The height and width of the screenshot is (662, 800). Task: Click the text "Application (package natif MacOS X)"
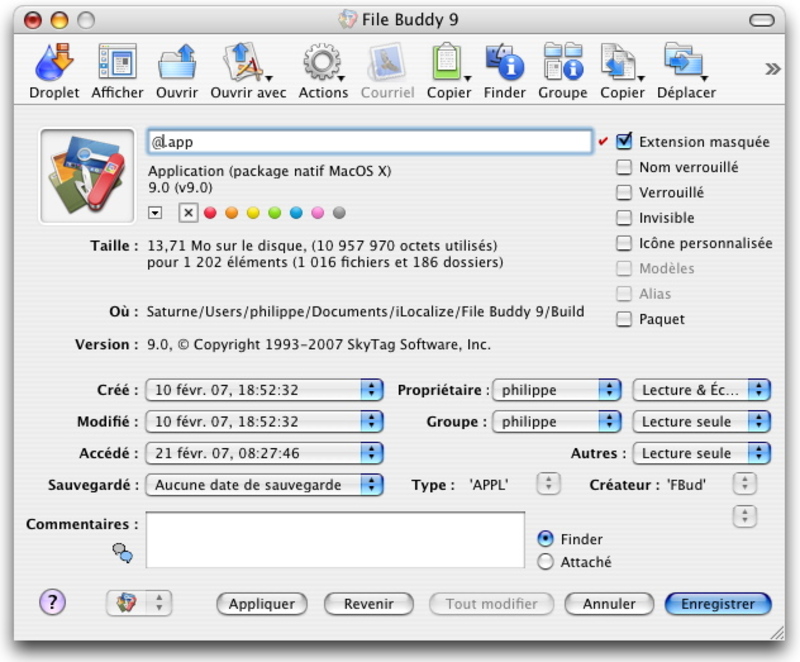[269, 171]
